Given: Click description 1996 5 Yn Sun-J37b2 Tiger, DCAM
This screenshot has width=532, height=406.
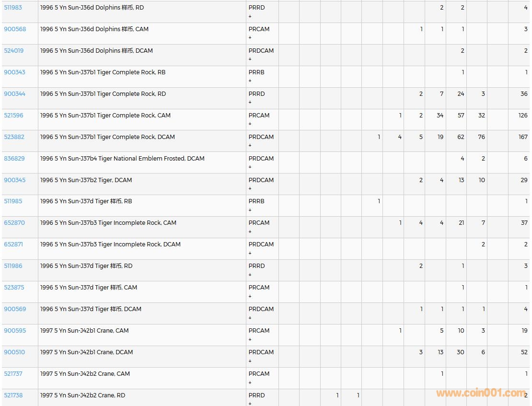Looking at the screenshot, I should click(x=86, y=180).
